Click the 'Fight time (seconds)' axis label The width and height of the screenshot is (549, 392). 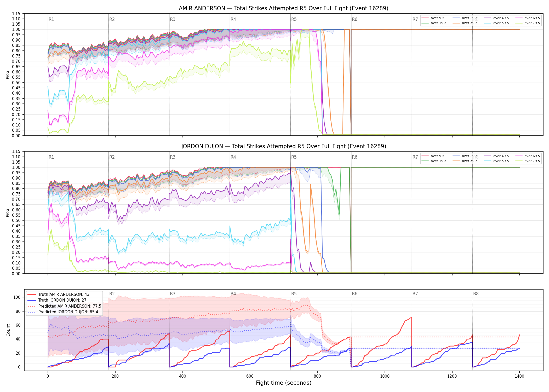[x=284, y=383]
